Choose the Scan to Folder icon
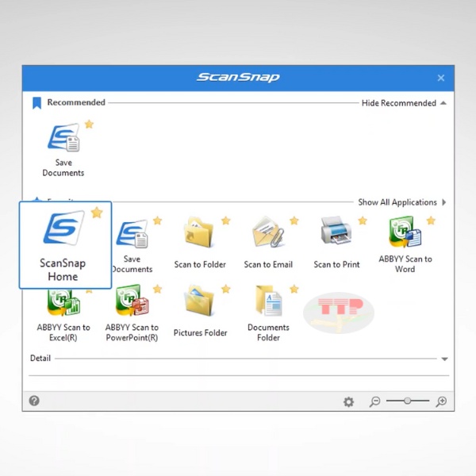Image resolution: width=476 pixels, height=476 pixels. [199, 232]
